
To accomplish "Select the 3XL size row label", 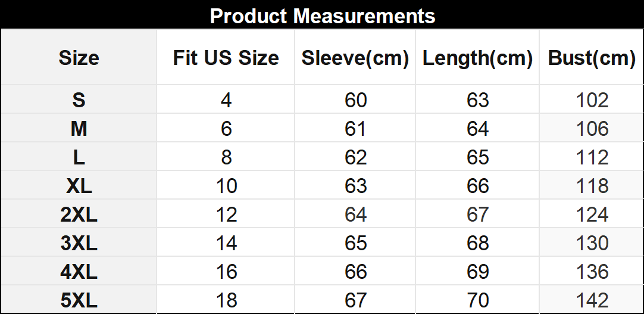I will 79,243.
